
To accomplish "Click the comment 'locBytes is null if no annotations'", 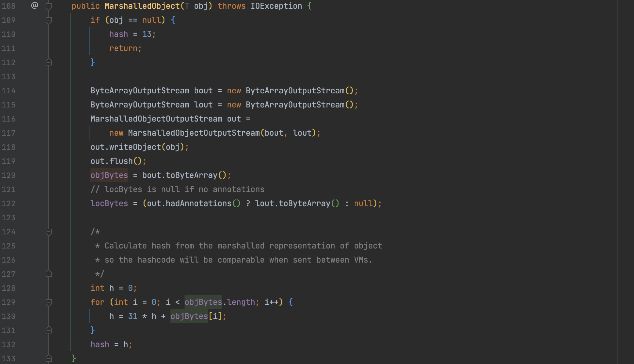I will [177, 189].
